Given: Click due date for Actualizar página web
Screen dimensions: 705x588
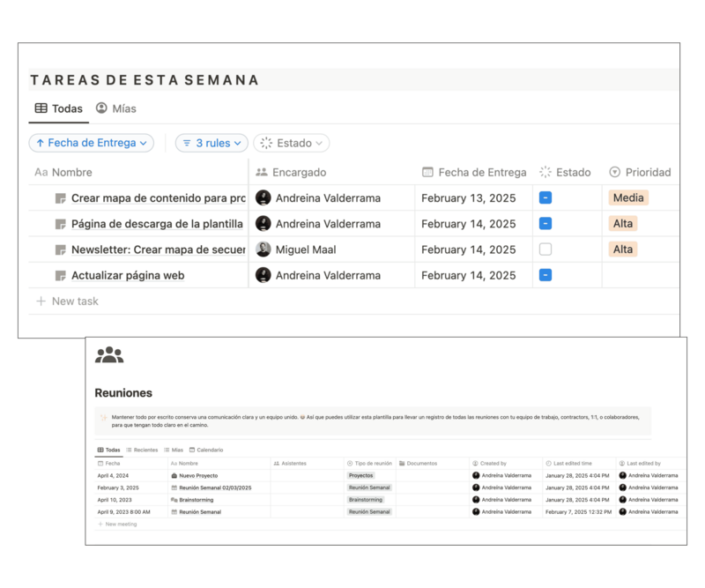Looking at the screenshot, I should pos(469,275).
